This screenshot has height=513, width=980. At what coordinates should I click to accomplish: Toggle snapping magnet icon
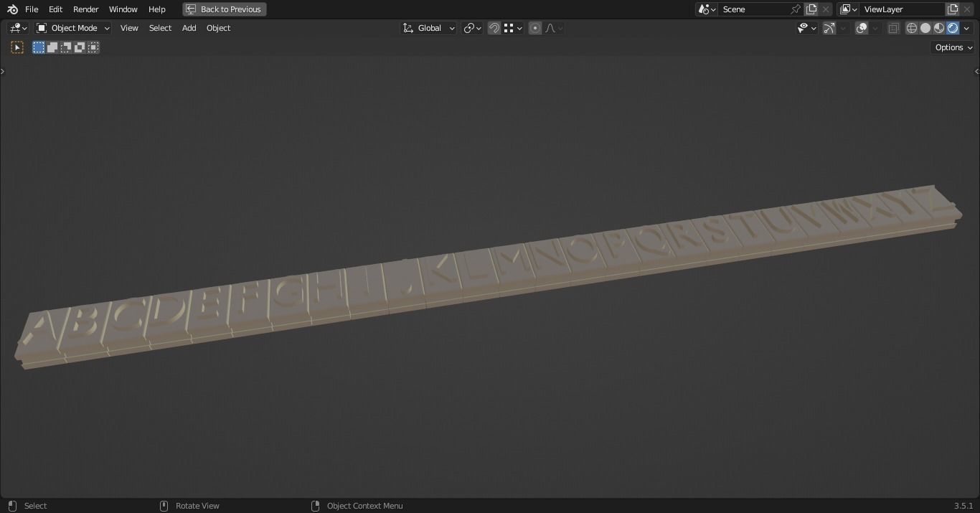pos(494,28)
